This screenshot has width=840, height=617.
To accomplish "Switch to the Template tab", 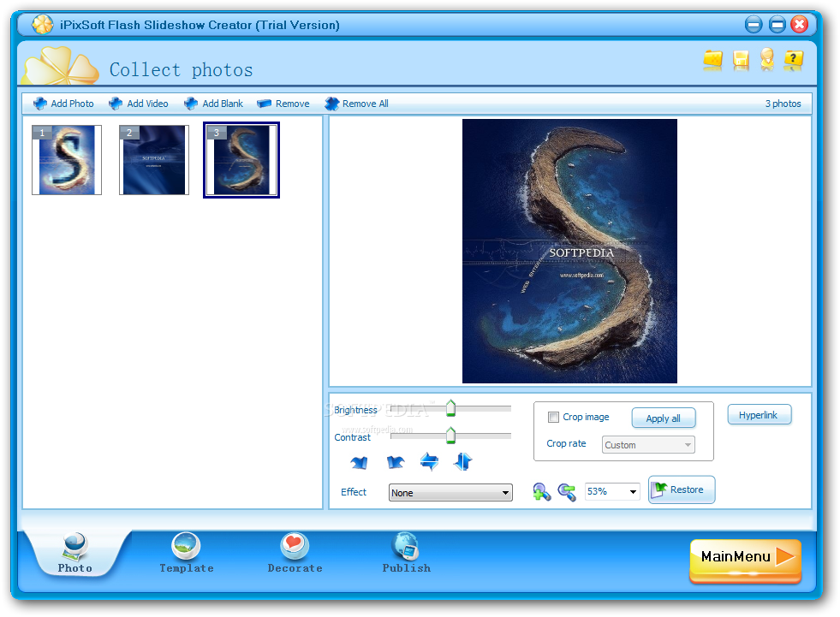I will [x=186, y=555].
